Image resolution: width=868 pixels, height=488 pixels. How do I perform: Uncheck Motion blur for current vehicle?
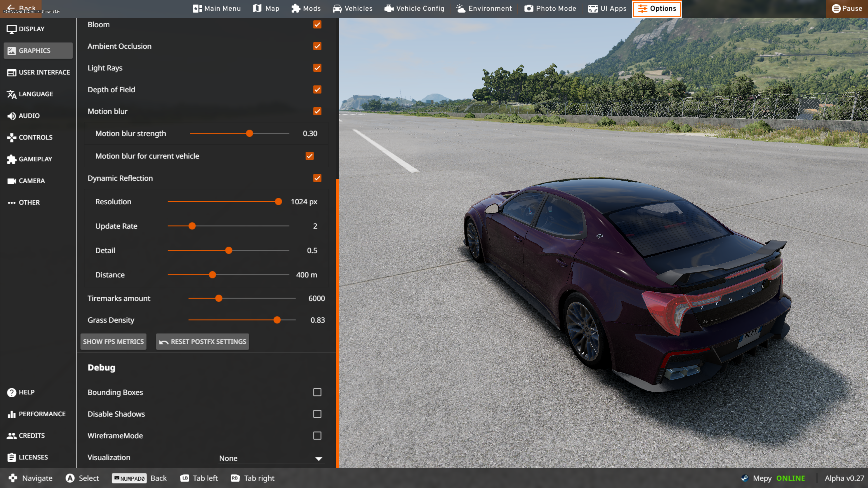[309, 156]
